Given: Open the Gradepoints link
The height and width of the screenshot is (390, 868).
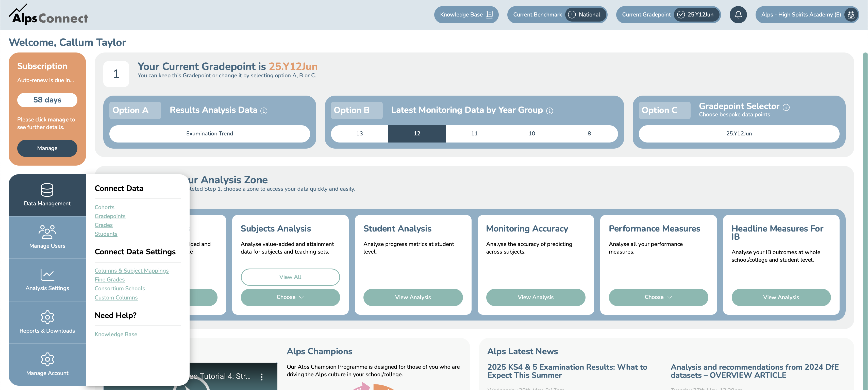Looking at the screenshot, I should 110,216.
